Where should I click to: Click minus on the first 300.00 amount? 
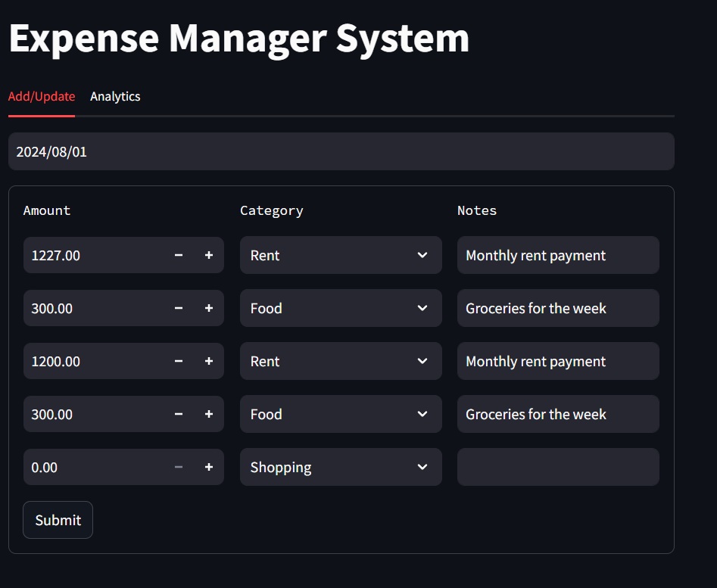pos(179,308)
